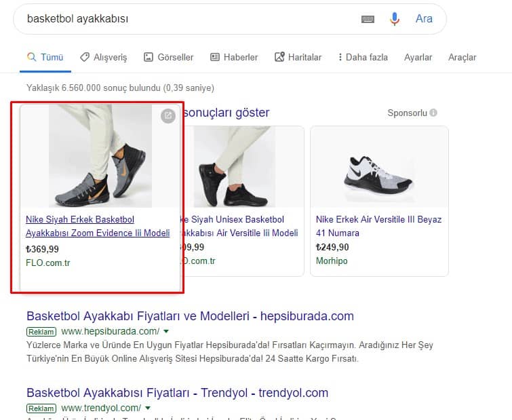Expand hepsiburada.com ad URL dropdown arrow
The height and width of the screenshot is (420, 512).
click(166, 332)
